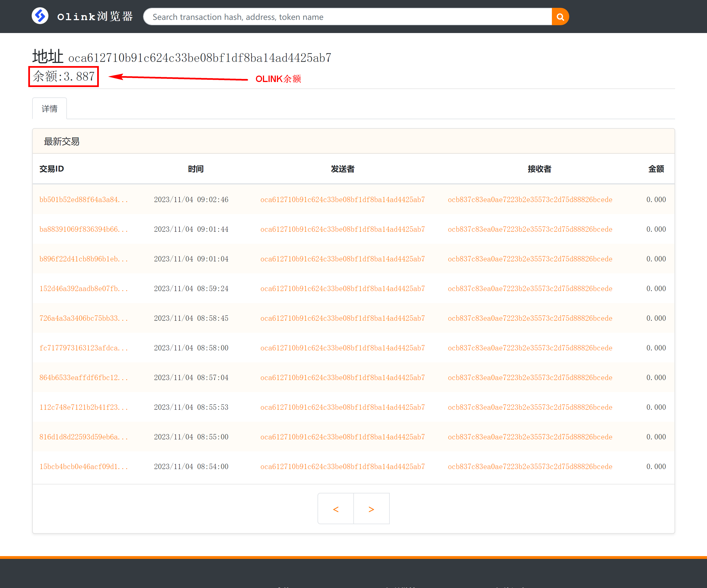The width and height of the screenshot is (707, 588).
Task: Click the Olink browser logo icon
Action: coord(40,16)
